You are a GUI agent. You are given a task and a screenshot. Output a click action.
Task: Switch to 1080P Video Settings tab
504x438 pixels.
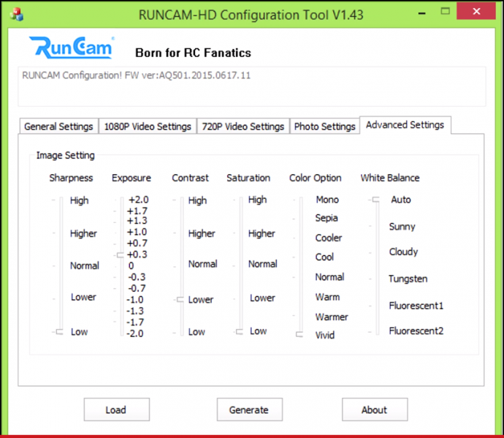(x=147, y=127)
